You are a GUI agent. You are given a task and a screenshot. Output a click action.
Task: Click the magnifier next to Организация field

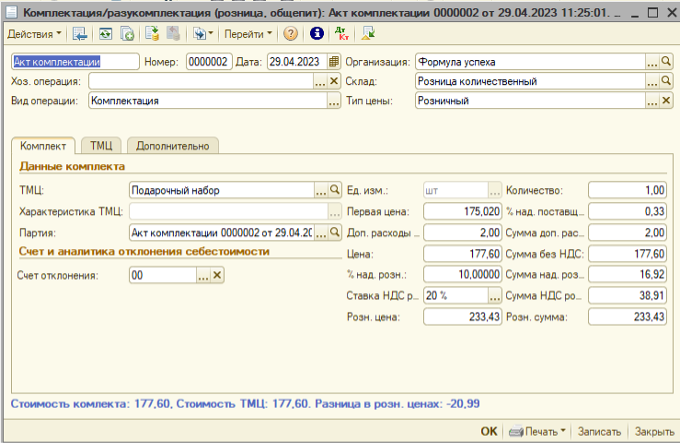point(666,61)
